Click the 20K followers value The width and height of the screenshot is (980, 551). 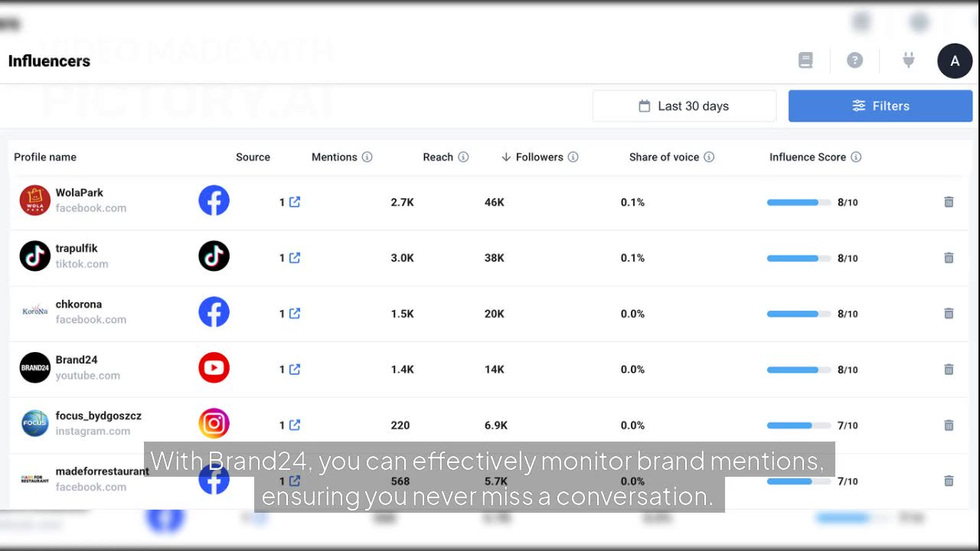click(x=495, y=315)
